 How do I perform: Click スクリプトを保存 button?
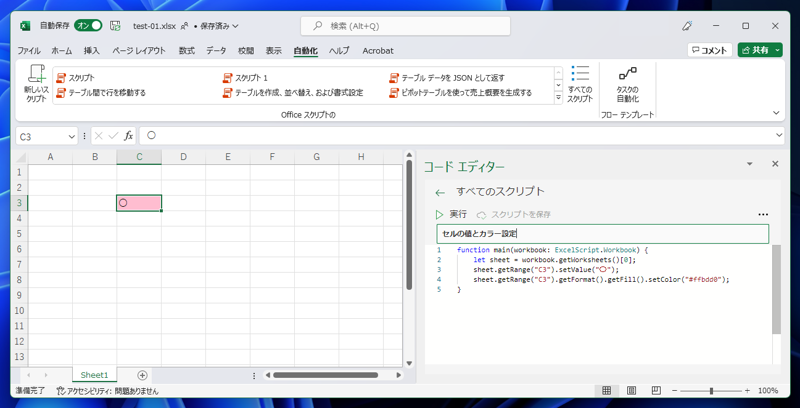click(514, 215)
